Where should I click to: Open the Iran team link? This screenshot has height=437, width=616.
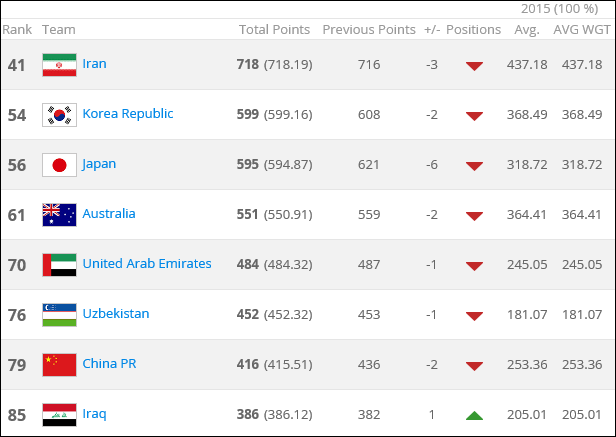94,64
